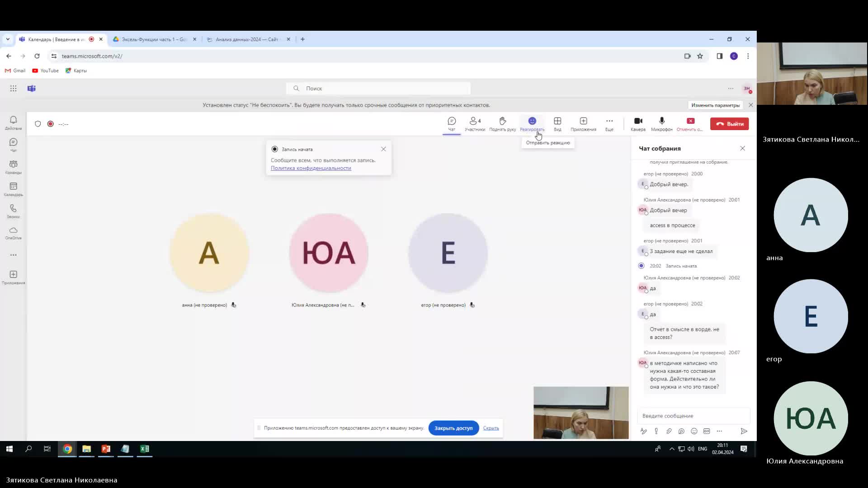Open the Политика конфиденциальности link
The image size is (868, 488).
point(311,168)
